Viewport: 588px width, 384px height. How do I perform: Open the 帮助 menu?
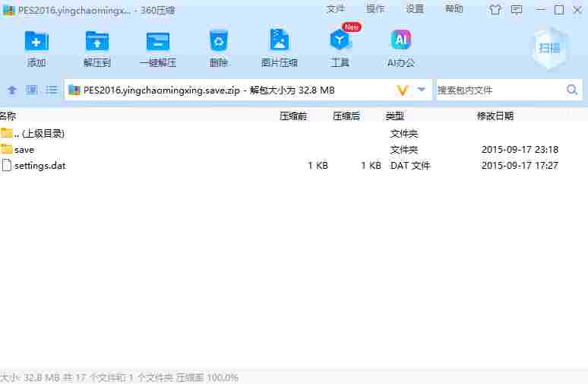pos(454,9)
